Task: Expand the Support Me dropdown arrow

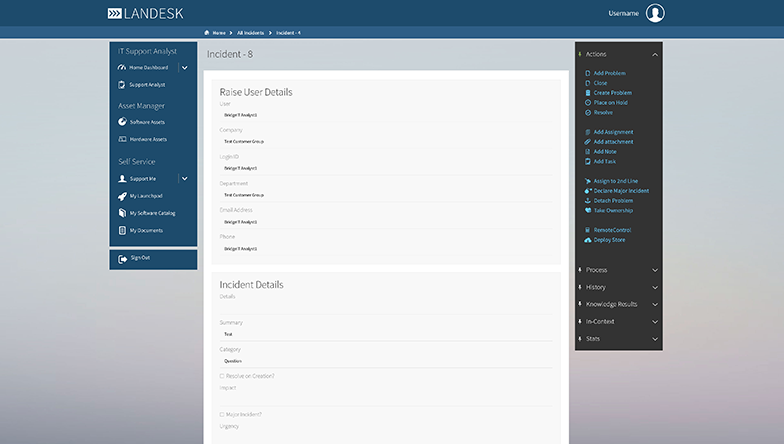Action: (x=184, y=179)
